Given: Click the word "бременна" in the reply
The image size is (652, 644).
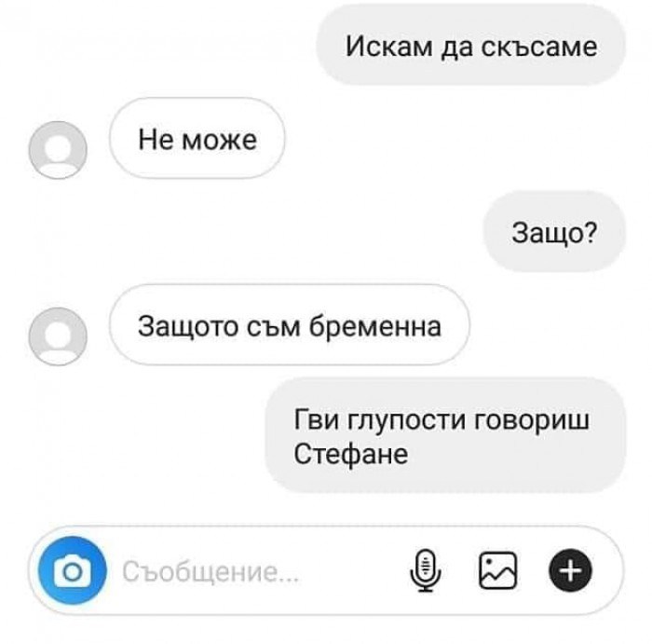Looking at the screenshot, I should tap(374, 326).
